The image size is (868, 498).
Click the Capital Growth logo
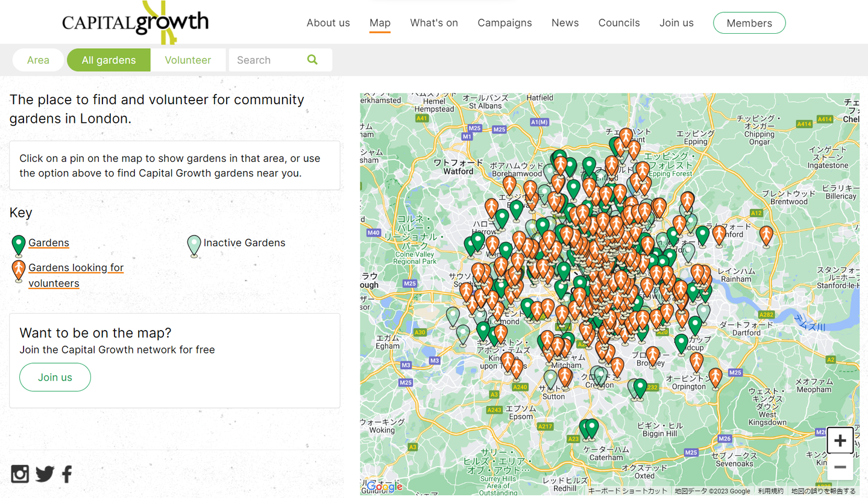pos(136,23)
